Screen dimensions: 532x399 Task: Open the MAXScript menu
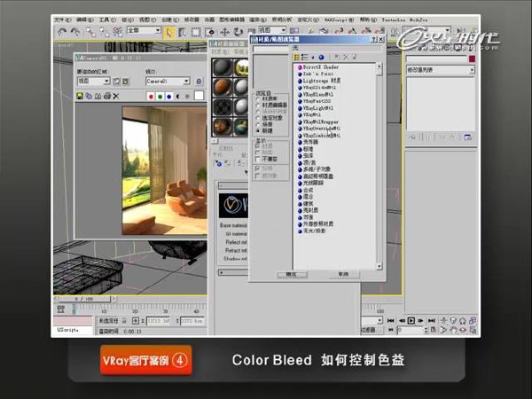pyautogui.click(x=339, y=20)
